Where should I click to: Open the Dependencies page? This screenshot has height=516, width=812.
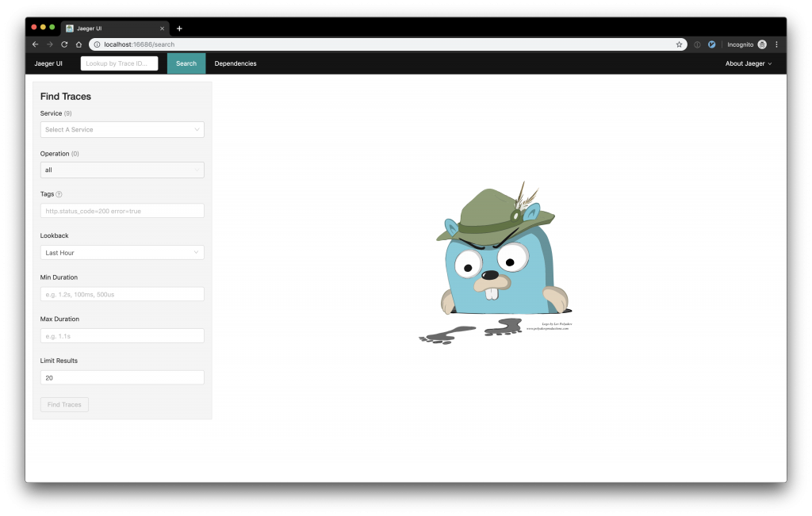[x=236, y=63]
